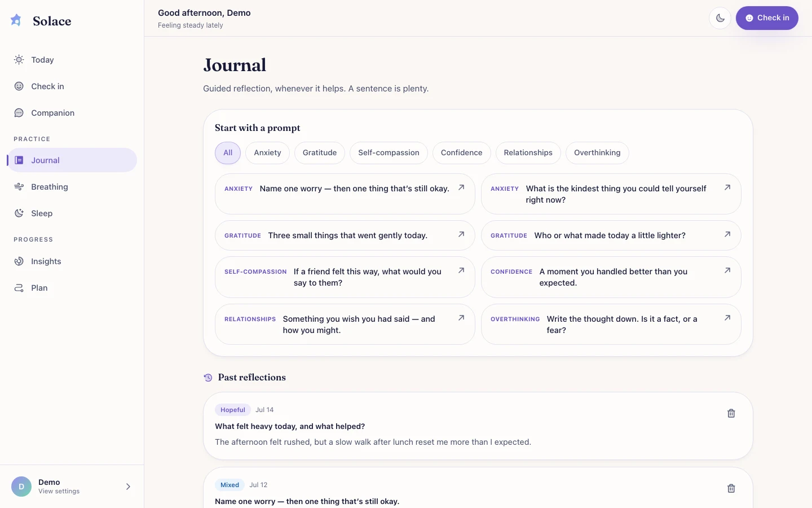812x508 pixels.
Task: Open the Plan page
Action: pos(72,288)
